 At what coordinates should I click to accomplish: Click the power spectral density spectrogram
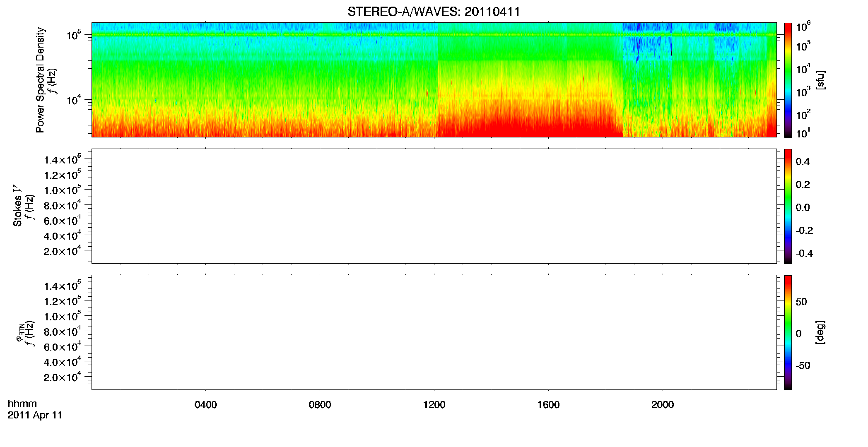(x=434, y=80)
